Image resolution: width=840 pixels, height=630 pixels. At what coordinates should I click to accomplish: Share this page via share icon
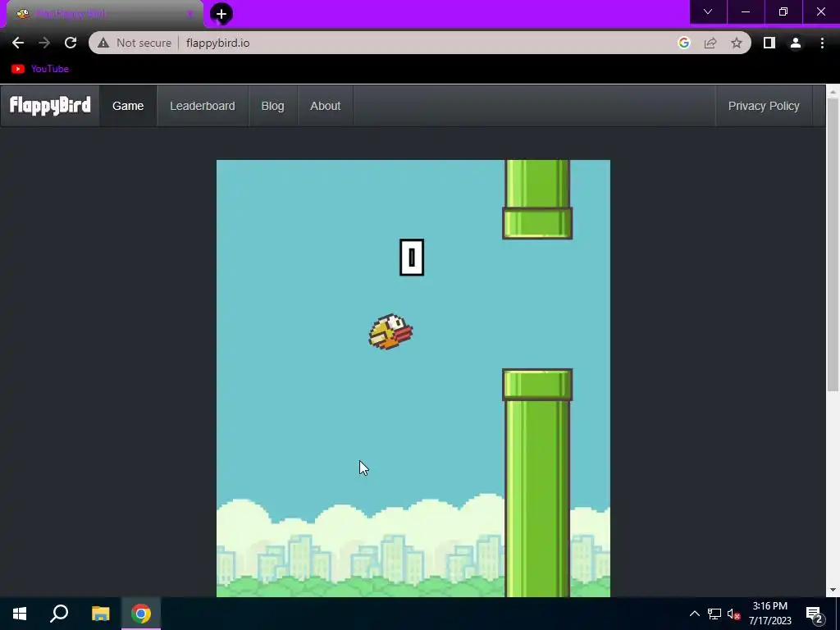[x=710, y=43]
